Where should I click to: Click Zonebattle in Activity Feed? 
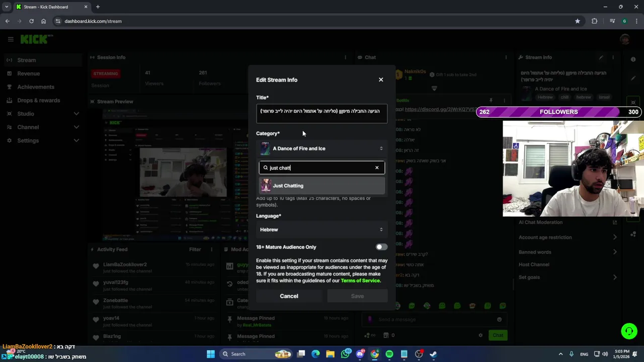[115, 300]
